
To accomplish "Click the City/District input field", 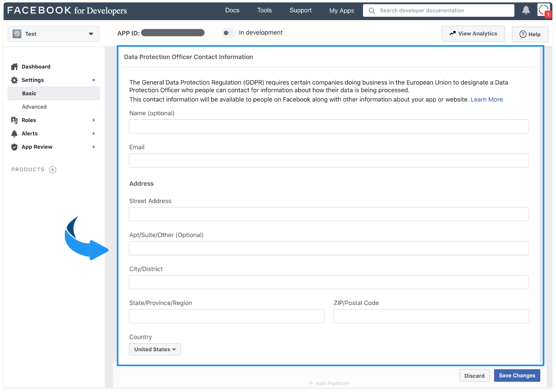I will [329, 282].
